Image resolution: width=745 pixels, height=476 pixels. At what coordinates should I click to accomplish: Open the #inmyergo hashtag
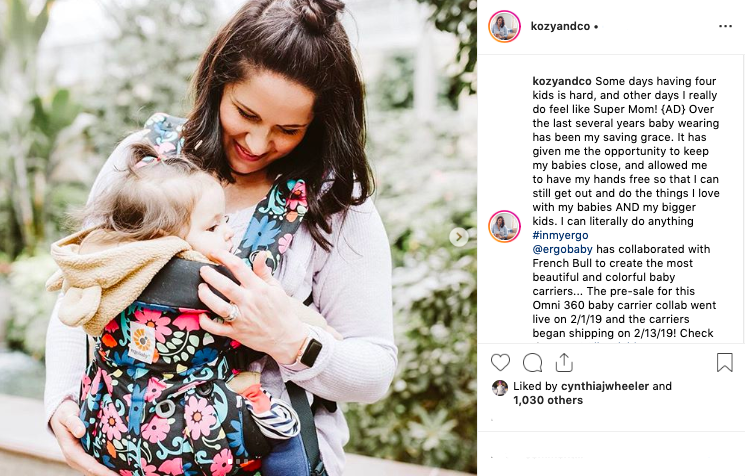(560, 235)
